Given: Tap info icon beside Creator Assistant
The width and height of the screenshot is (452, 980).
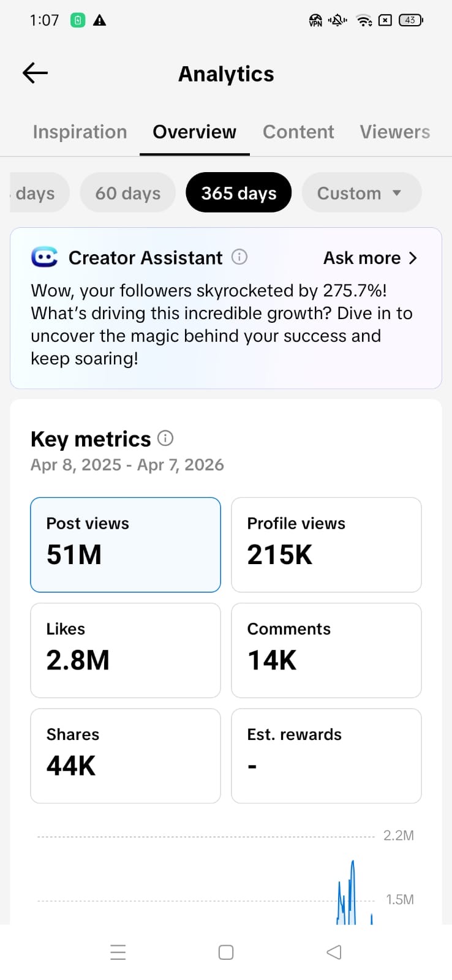Looking at the screenshot, I should pyautogui.click(x=239, y=257).
